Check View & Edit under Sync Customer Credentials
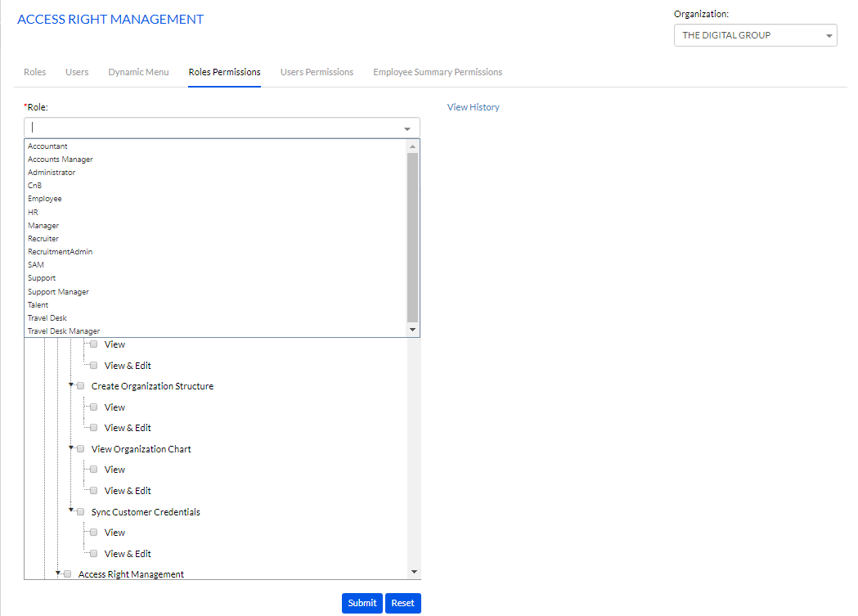Viewport: 858px width, 616px height. tap(93, 554)
